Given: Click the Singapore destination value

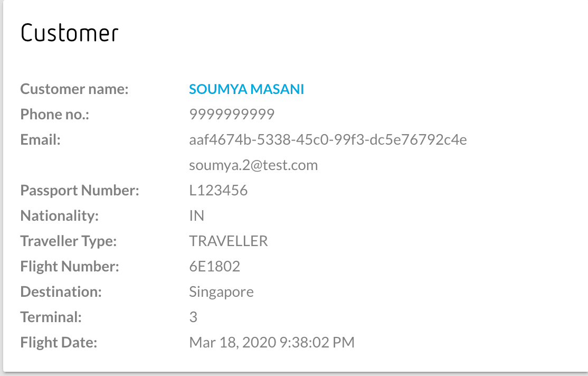Looking at the screenshot, I should pos(221,292).
